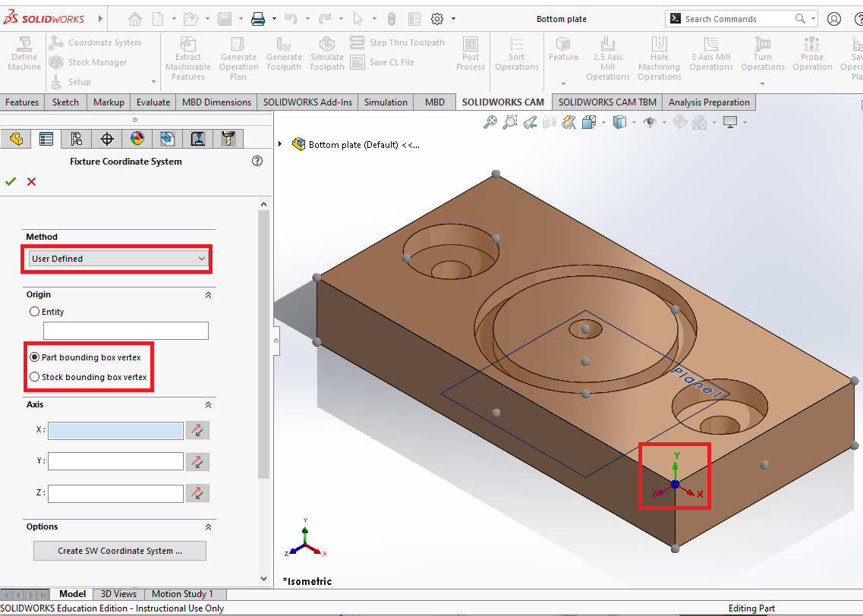Click the Print icon

click(x=257, y=19)
